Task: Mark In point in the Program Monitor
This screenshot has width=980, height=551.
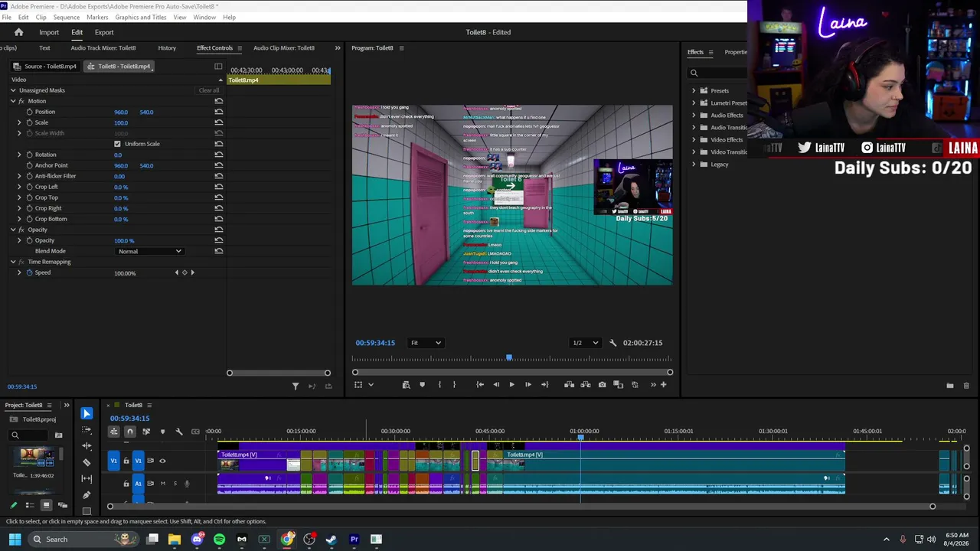Action: pyautogui.click(x=439, y=385)
